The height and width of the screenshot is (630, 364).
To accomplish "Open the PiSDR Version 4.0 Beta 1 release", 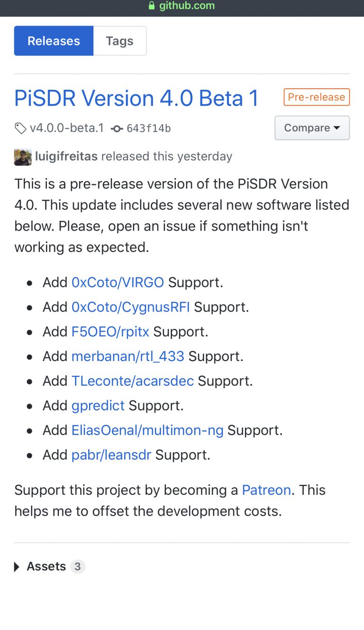I will tap(136, 98).
